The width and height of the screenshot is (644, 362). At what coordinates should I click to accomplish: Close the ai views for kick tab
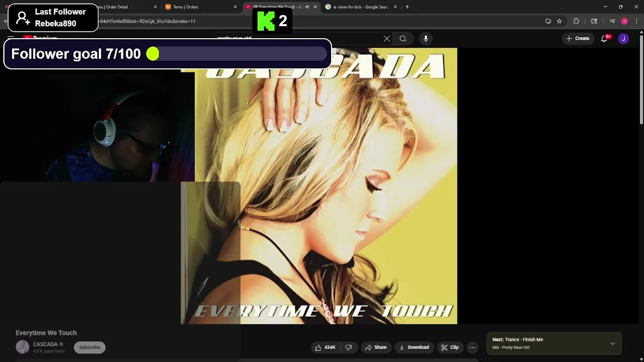tap(395, 7)
